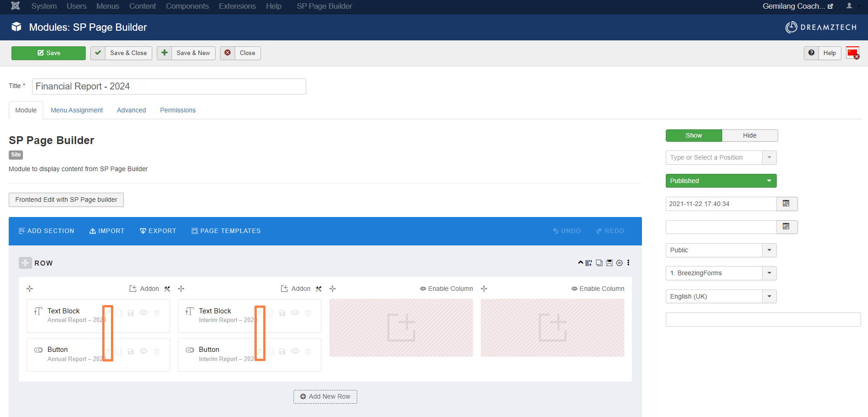Click the green Save button

click(x=49, y=53)
